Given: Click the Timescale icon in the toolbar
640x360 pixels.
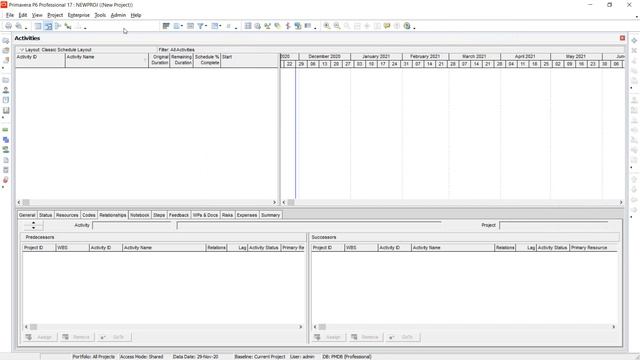Looking at the screenshot, I should coord(190,26).
